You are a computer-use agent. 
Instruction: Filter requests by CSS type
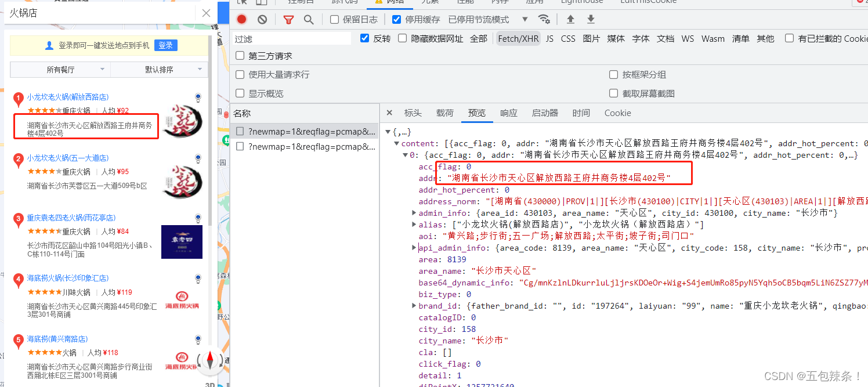click(568, 39)
